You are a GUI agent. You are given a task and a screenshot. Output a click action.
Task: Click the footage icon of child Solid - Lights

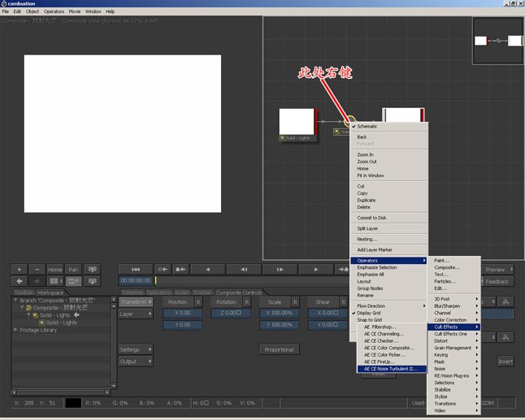tap(42, 323)
